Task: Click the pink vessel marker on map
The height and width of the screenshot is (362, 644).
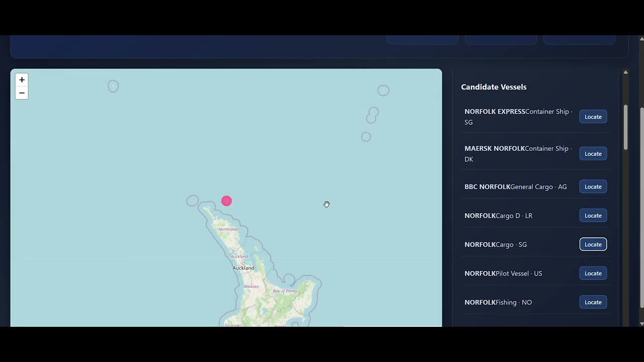Action: click(226, 201)
